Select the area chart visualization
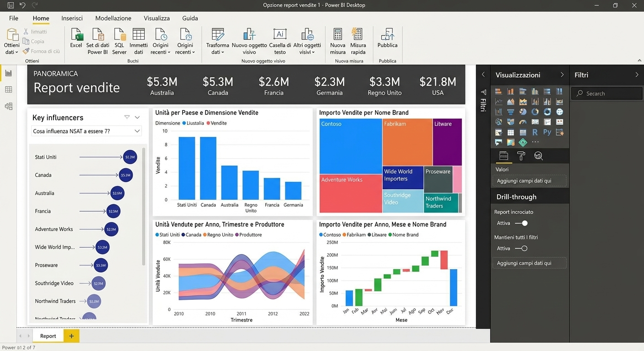 (x=510, y=101)
